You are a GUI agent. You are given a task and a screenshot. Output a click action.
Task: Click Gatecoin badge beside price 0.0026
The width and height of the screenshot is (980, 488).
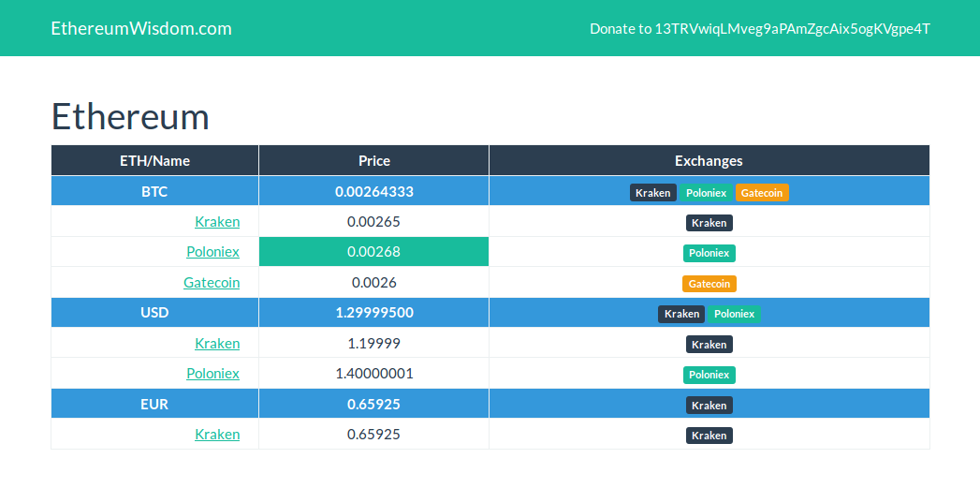pyautogui.click(x=709, y=284)
